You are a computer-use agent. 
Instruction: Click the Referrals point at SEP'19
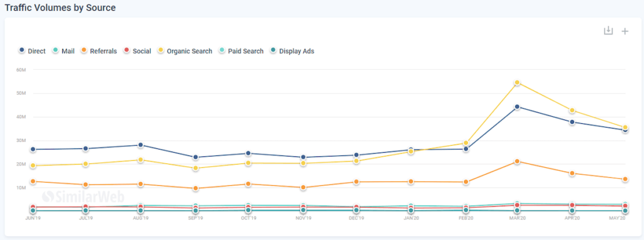(196, 188)
